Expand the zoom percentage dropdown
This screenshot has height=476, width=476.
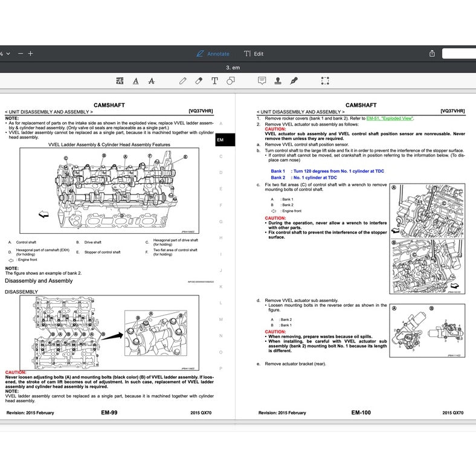click(x=5, y=54)
